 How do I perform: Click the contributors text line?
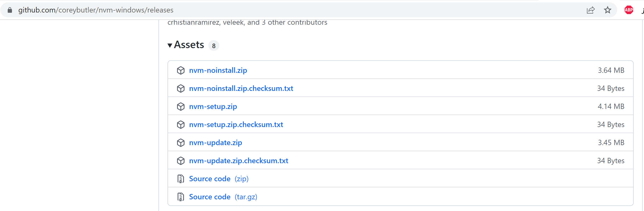click(x=247, y=23)
